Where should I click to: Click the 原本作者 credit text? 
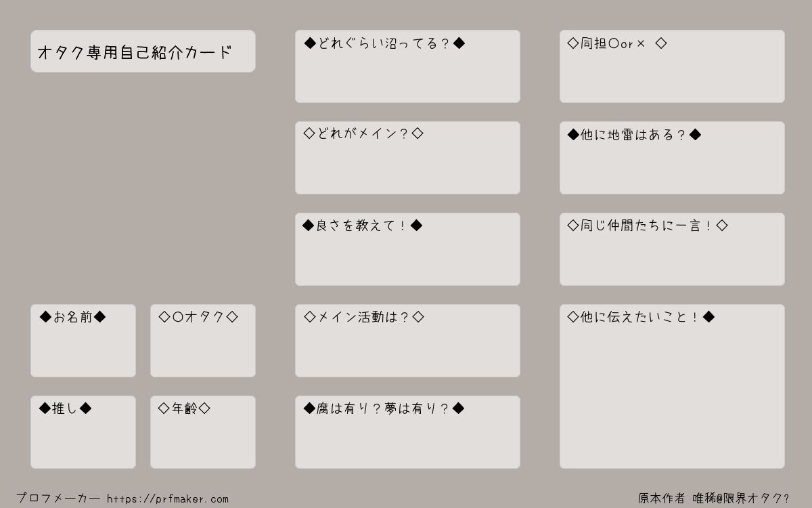[661, 499]
